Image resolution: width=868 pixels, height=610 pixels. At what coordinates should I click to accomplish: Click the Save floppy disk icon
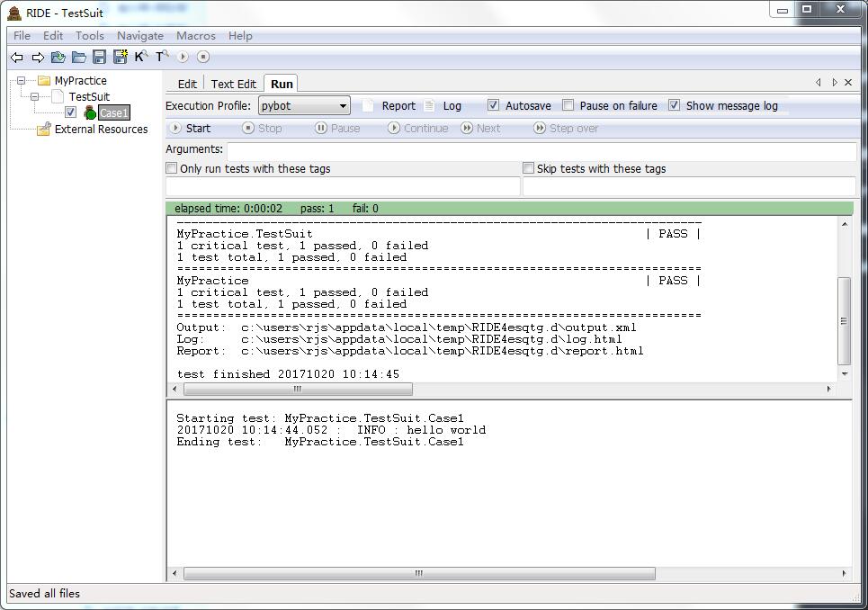(100, 58)
